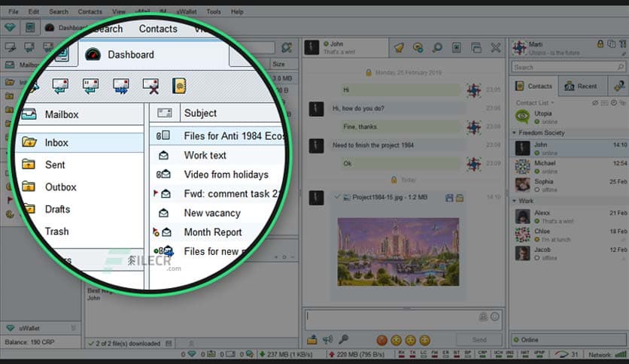Collapse the Work contact group
Image resolution: width=629 pixels, height=364 pixels.
(x=515, y=201)
